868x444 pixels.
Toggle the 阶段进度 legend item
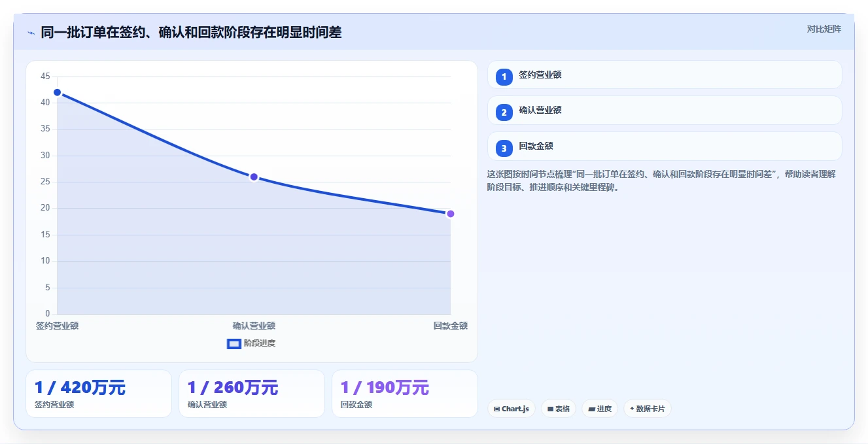[251, 343]
